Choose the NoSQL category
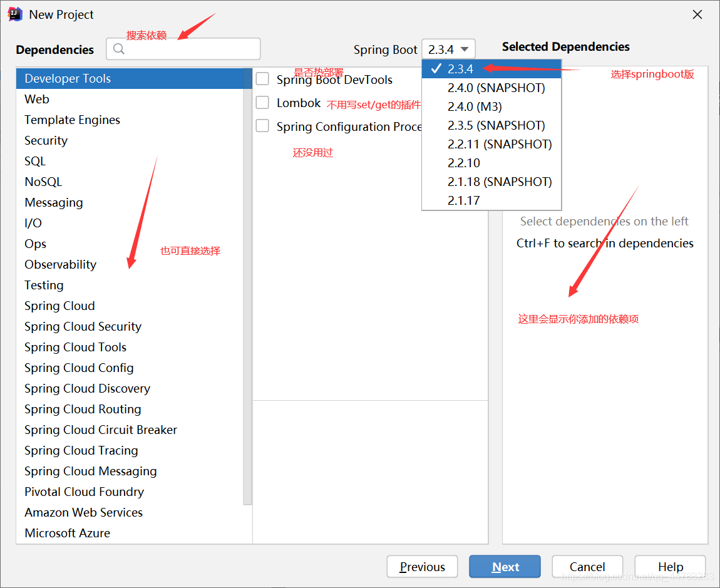This screenshot has height=588, width=720. [x=130, y=182]
